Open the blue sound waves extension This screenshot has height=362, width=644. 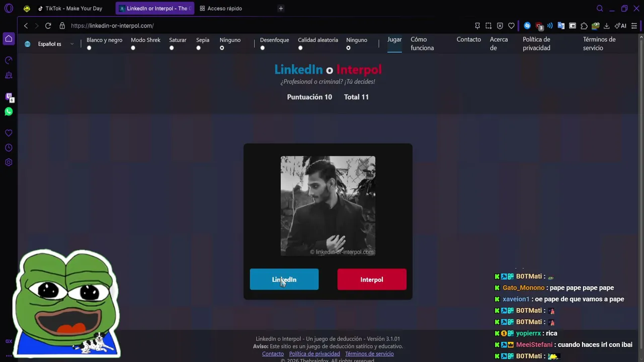(550, 26)
